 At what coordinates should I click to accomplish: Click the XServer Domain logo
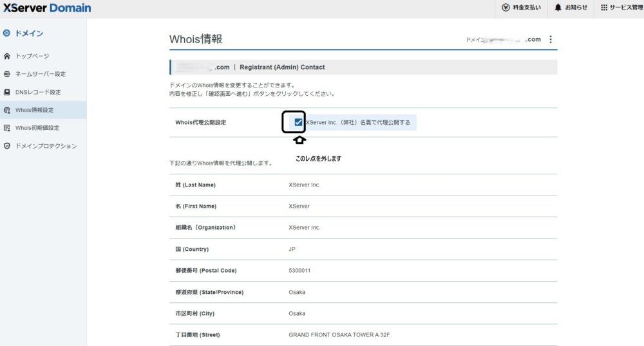coord(46,8)
